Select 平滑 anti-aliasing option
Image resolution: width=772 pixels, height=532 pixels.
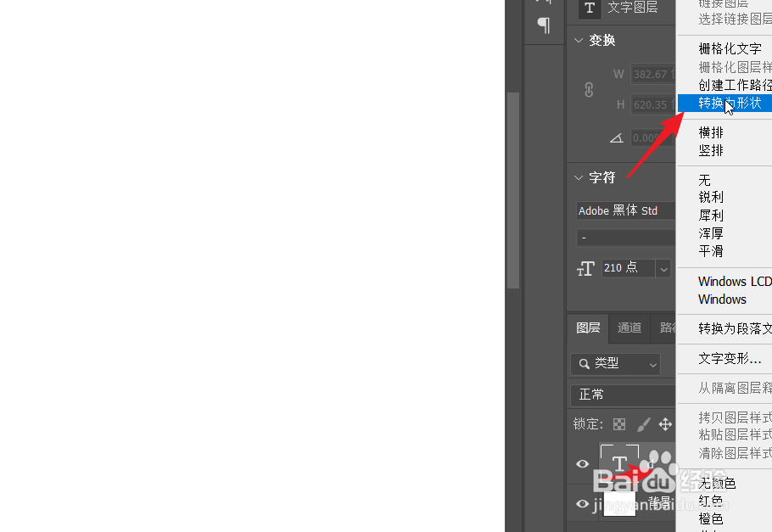tap(711, 251)
